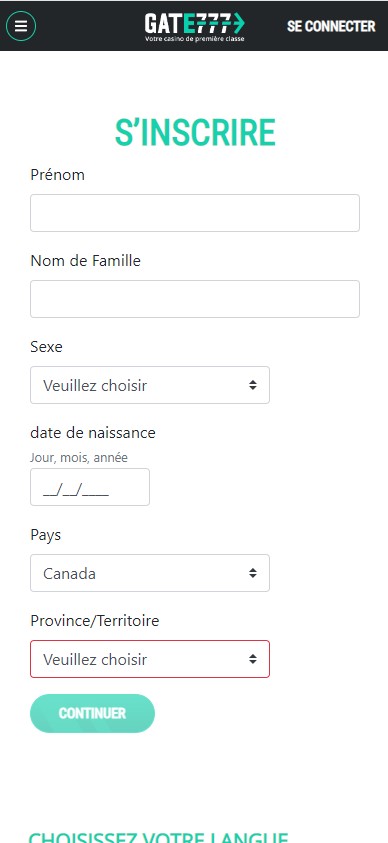Screen dimensions: 388x843
Task: Click the SE CONNECTER link
Action: tap(331, 26)
